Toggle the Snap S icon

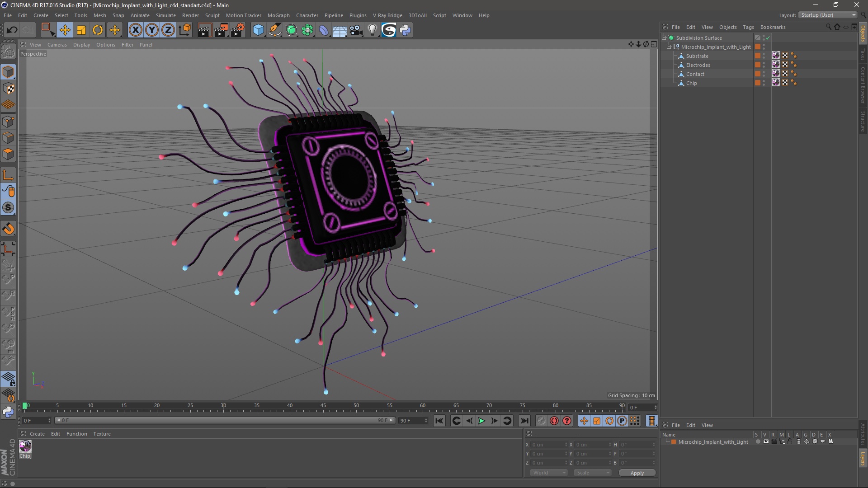coord(8,208)
